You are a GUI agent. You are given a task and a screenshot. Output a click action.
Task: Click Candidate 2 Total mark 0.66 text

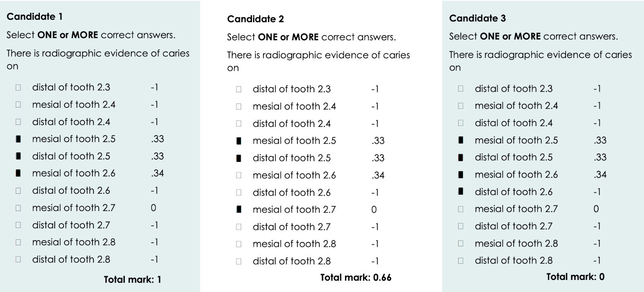355,278
